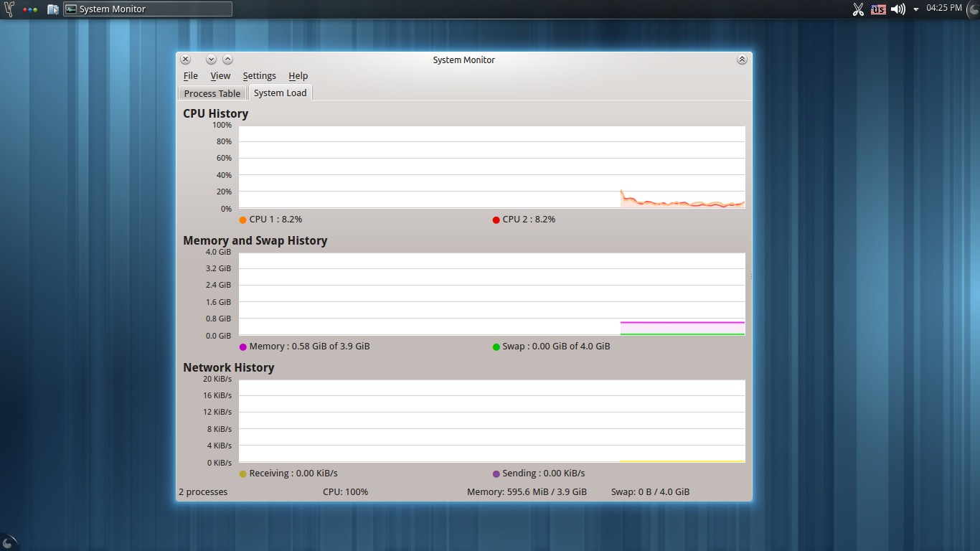
Task: Switch to the Process Table tab
Action: point(212,93)
